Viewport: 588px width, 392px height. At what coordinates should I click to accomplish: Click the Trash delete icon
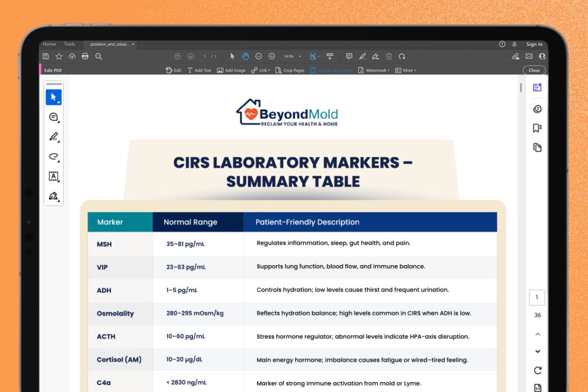coord(389,56)
